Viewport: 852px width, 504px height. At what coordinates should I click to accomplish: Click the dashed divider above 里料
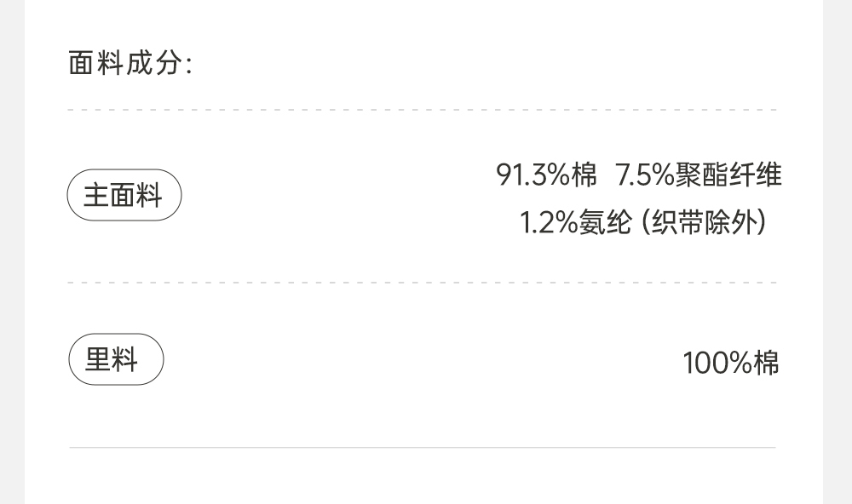[x=422, y=283]
